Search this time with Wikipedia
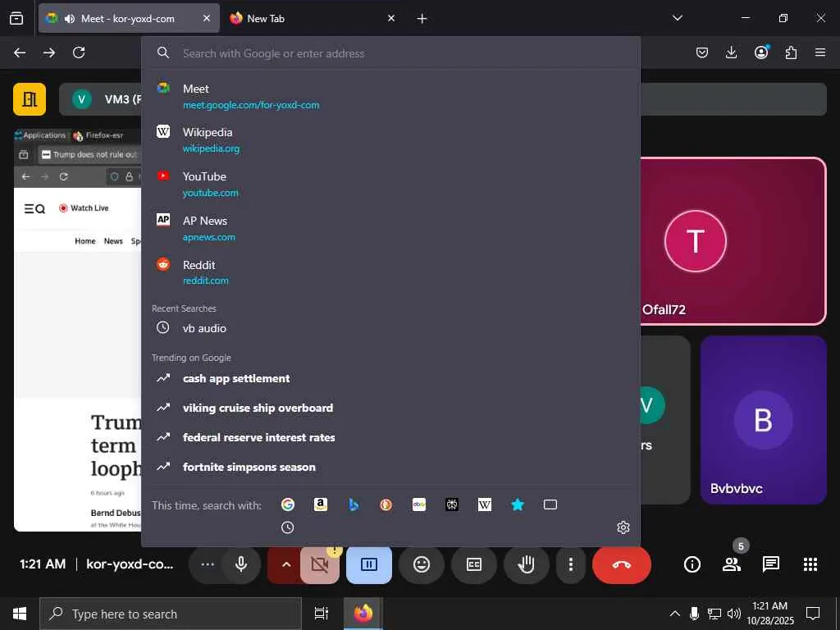Viewport: 840px width, 630px height. click(484, 504)
